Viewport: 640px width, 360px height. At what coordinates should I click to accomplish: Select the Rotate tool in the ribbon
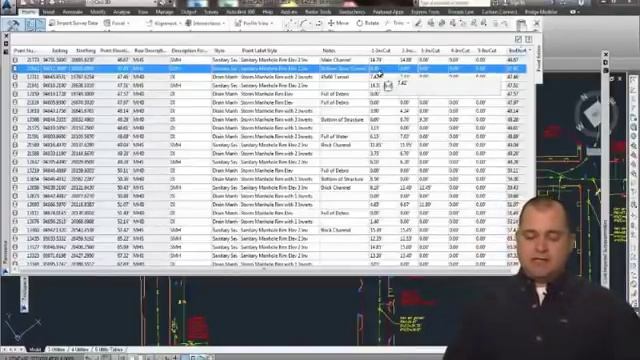[x=367, y=23]
